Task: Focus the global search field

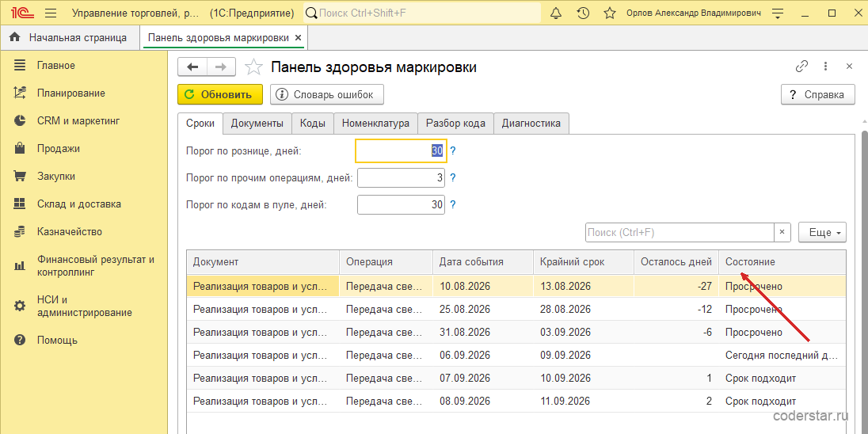Action: click(x=423, y=13)
